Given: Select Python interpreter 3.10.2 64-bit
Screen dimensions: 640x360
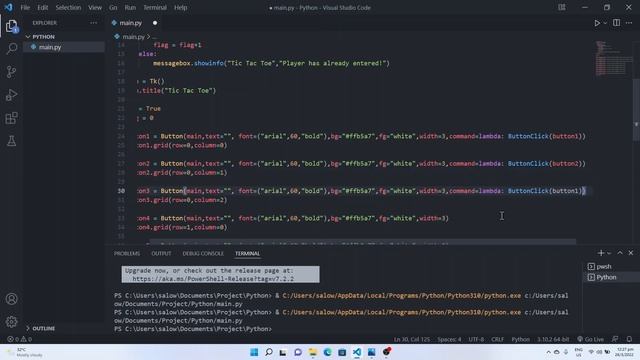Looking at the screenshot, I should [x=553, y=339].
